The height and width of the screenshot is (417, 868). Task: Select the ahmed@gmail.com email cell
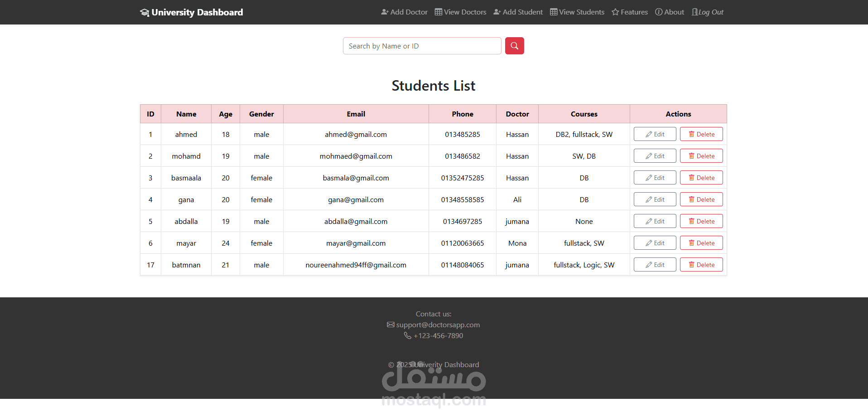[x=356, y=134]
